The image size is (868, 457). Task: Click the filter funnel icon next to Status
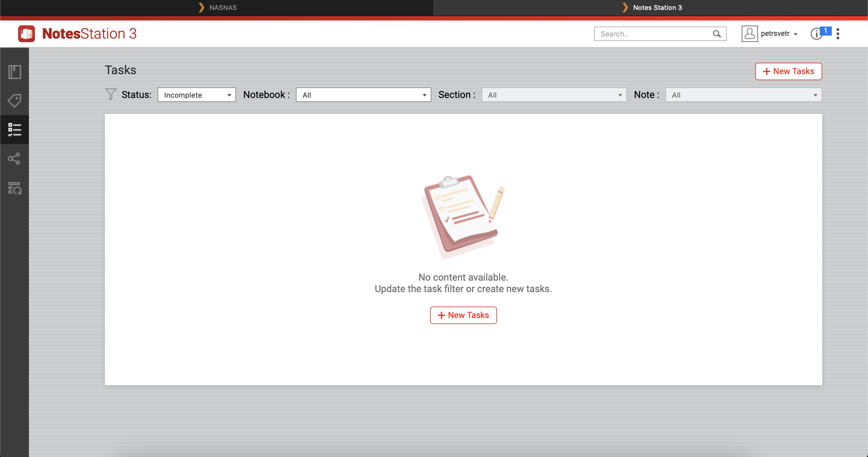click(x=111, y=95)
